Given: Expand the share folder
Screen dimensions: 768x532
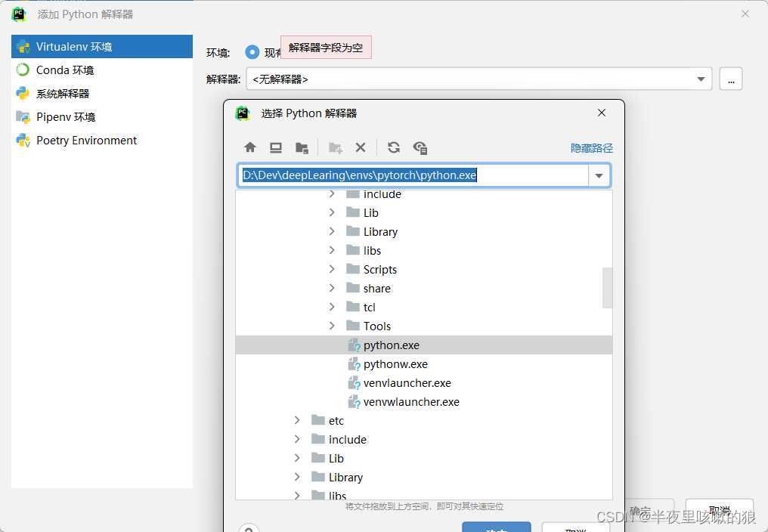Looking at the screenshot, I should pyautogui.click(x=332, y=288).
